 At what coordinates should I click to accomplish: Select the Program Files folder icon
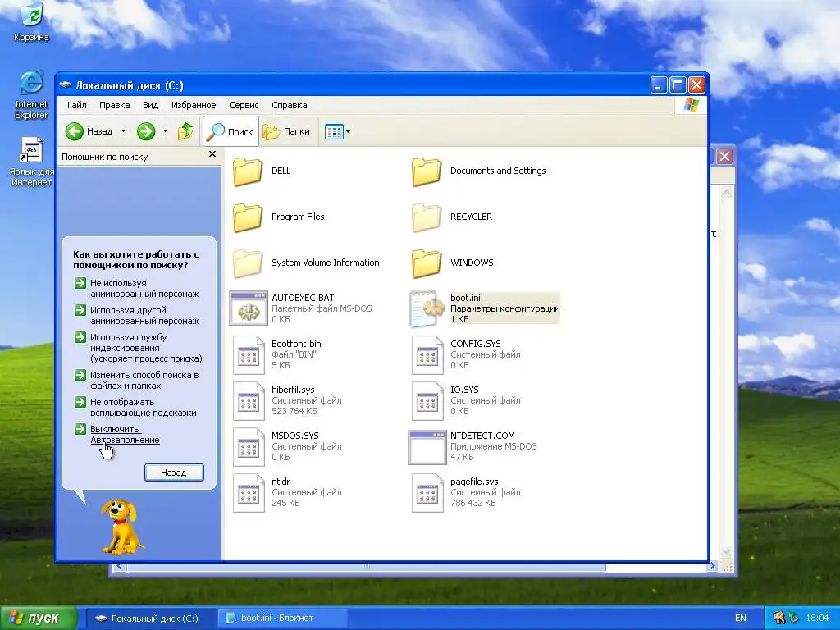coord(248,217)
